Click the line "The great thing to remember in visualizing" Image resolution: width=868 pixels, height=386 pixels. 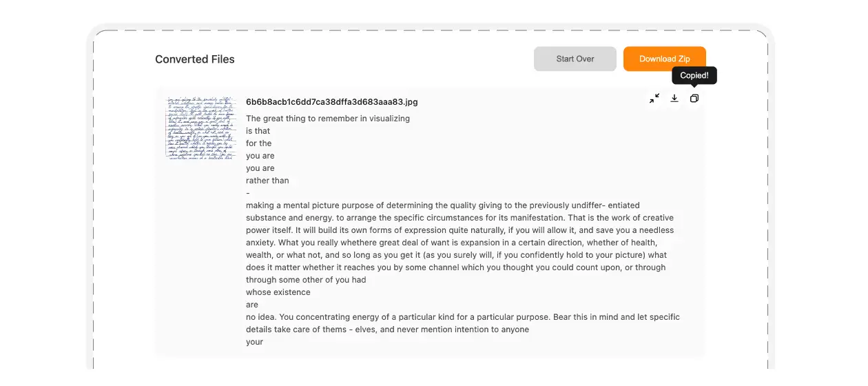click(x=328, y=119)
